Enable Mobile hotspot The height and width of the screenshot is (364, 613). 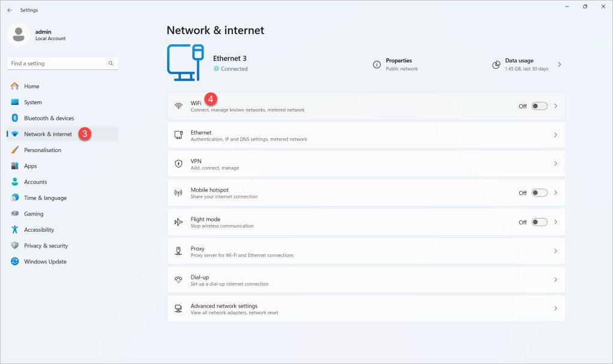[x=538, y=192]
